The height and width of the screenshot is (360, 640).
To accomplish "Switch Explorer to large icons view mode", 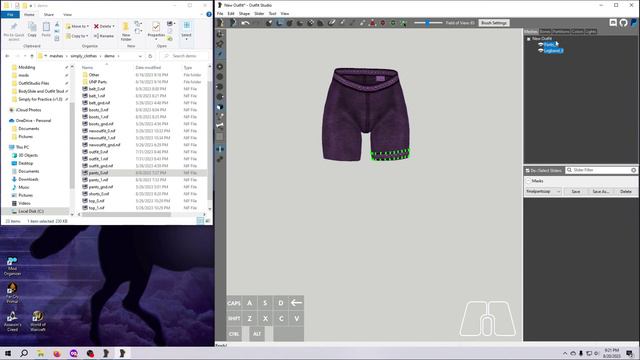I will [x=207, y=221].
